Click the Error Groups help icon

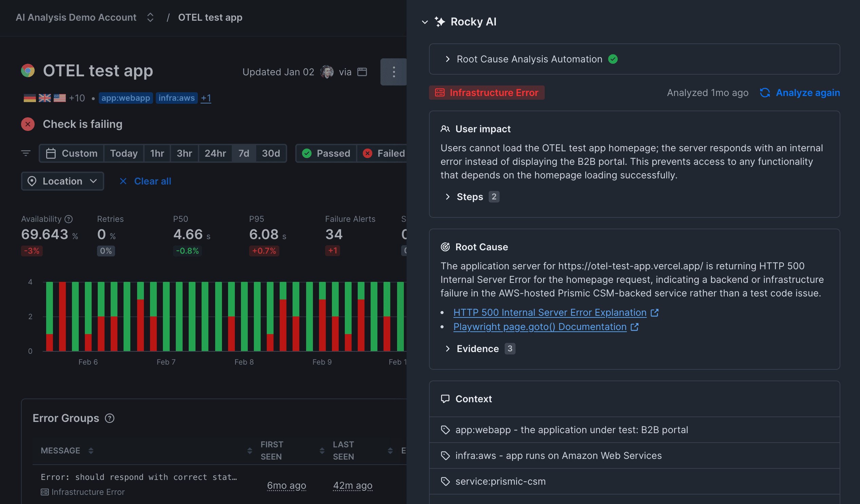point(109,418)
